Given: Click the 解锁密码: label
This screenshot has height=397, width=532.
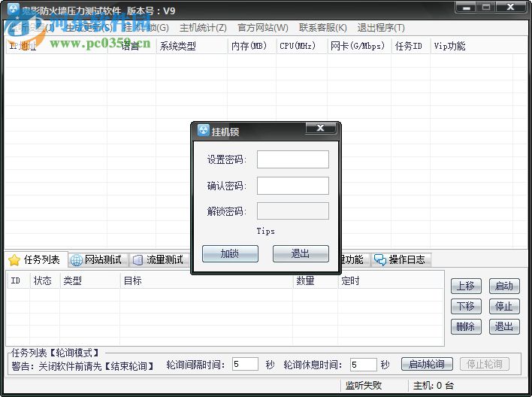Looking at the screenshot, I should [x=227, y=211].
